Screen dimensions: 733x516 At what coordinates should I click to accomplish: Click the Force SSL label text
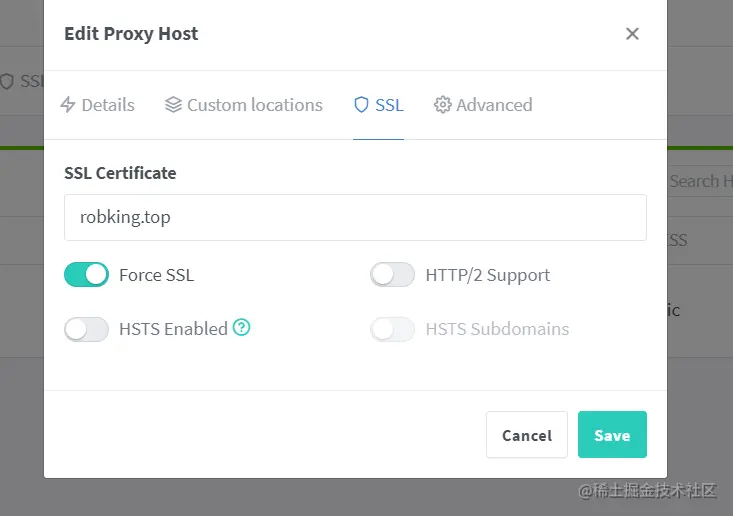(x=157, y=275)
